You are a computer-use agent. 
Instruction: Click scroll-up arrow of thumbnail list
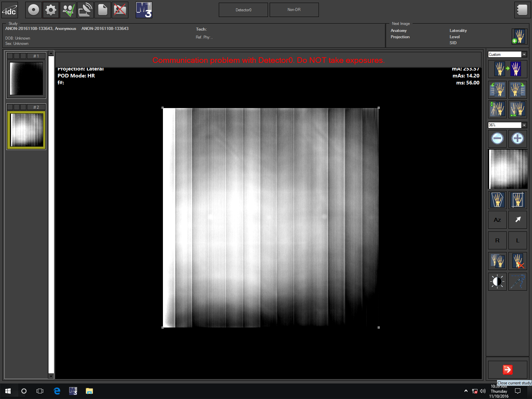[x=51, y=54]
